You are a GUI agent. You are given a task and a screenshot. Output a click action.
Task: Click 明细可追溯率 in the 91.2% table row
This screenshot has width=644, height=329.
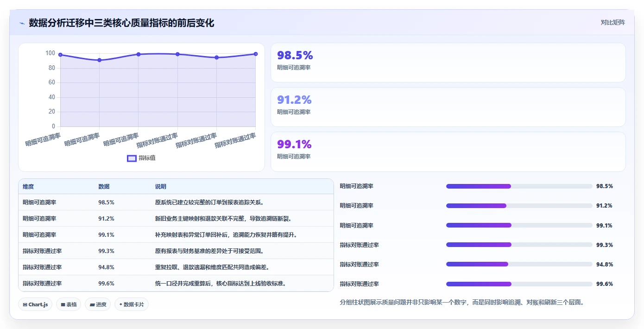coord(39,219)
